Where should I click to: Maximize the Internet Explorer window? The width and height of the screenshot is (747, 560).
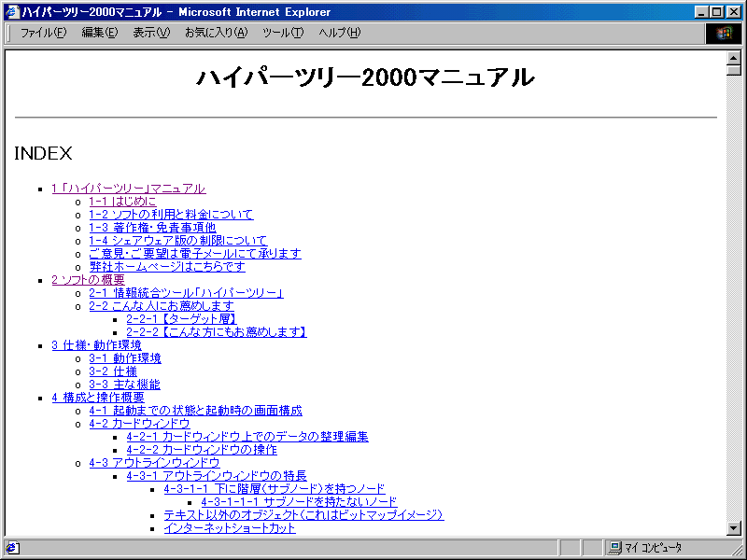[x=716, y=12]
